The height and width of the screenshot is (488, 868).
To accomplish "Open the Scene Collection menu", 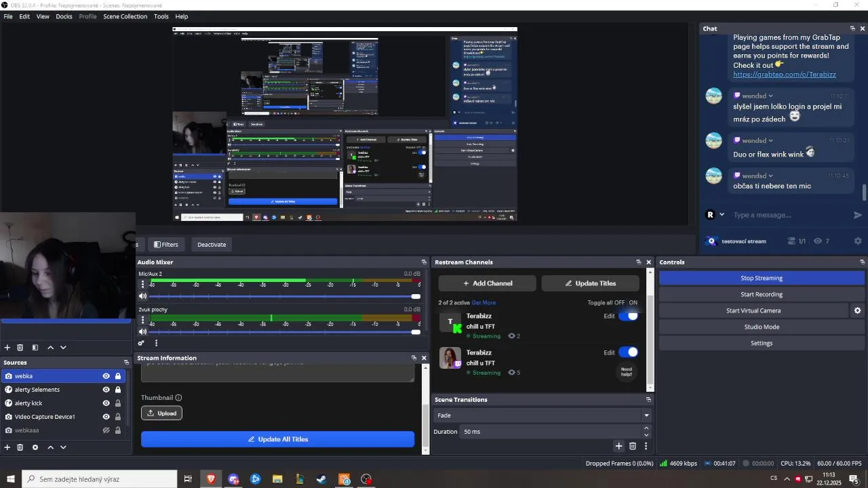I will click(x=125, y=16).
